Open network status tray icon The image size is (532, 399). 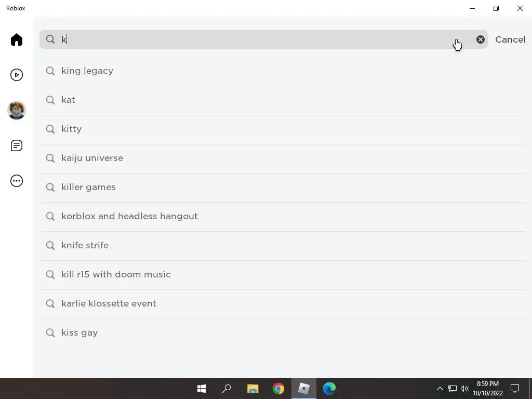pos(453,389)
